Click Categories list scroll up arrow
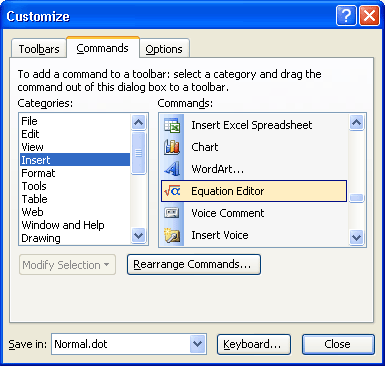 [138, 122]
